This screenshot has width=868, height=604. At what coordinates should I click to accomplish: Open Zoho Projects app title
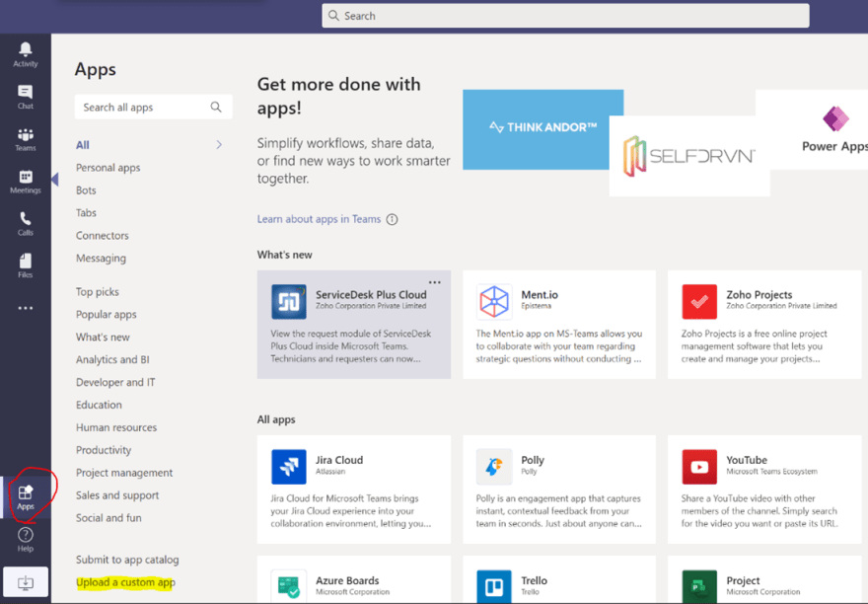(759, 295)
